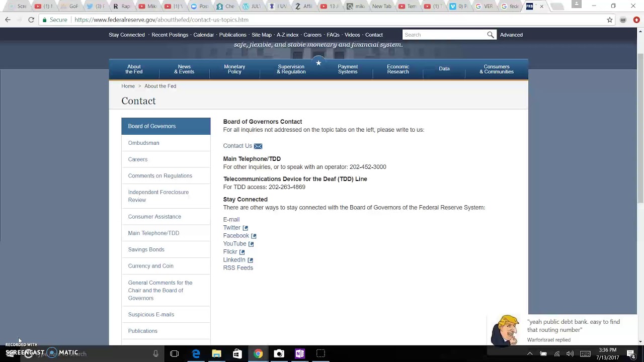This screenshot has height=362, width=644.
Task: Click the external link icon beside YouTube
Action: click(x=251, y=244)
